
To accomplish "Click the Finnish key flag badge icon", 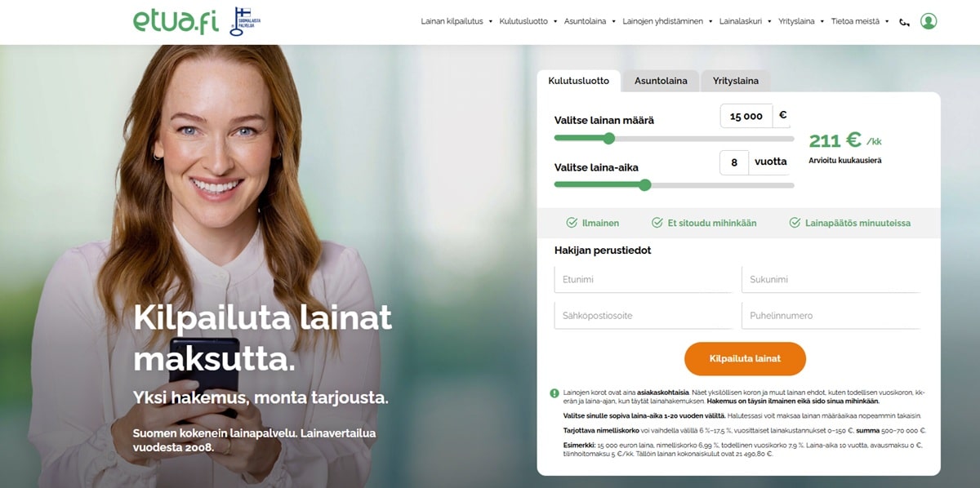I will [x=239, y=22].
